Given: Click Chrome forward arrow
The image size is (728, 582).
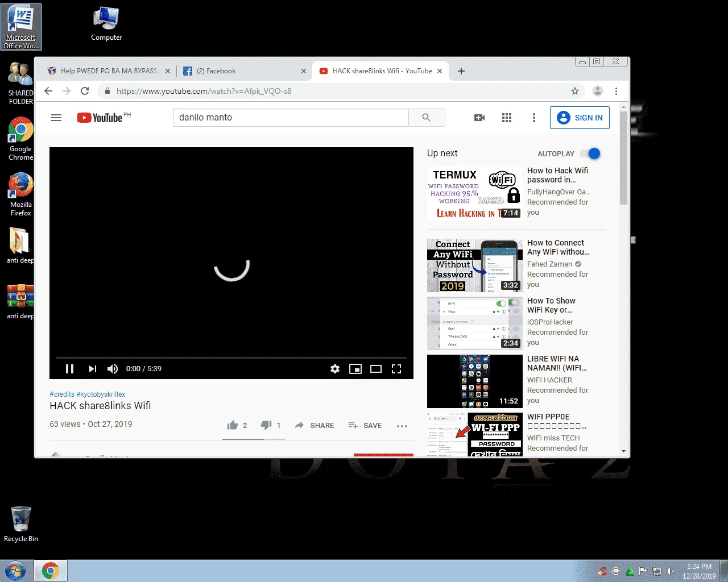Looking at the screenshot, I should (67, 91).
